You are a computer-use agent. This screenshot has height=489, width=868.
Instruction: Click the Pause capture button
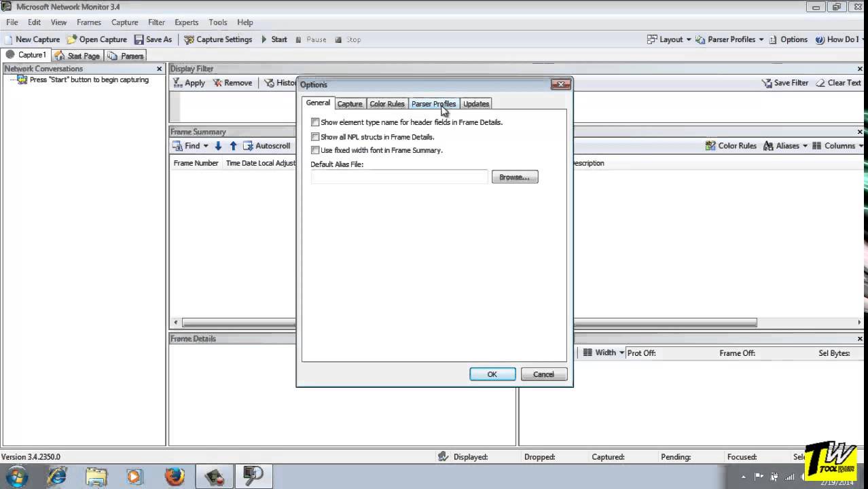tap(310, 39)
